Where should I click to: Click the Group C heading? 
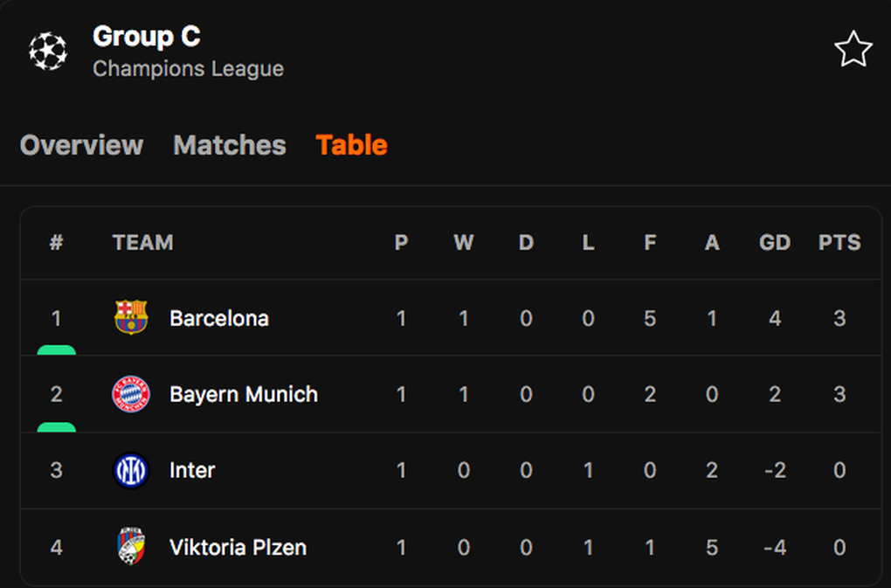147,37
